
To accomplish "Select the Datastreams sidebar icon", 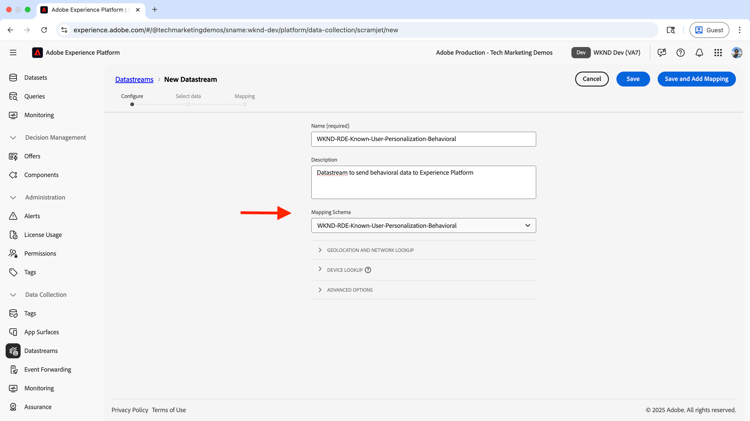I will (x=13, y=351).
